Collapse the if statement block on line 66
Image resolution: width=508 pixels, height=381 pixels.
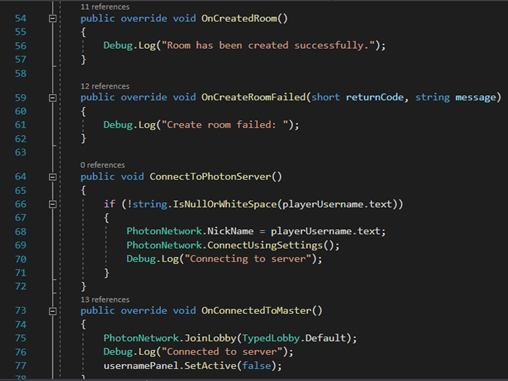pos(52,204)
